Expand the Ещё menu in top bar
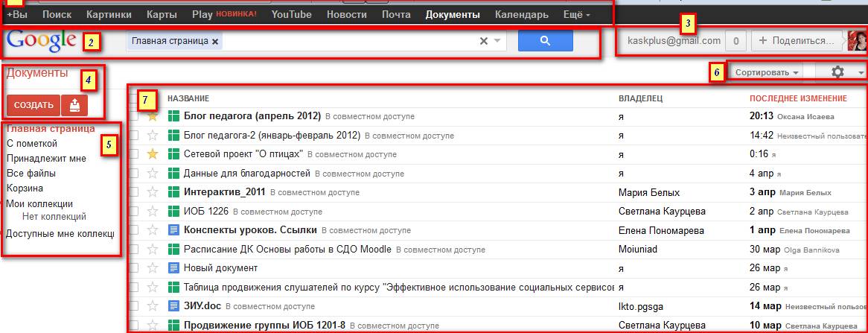This screenshot has width=868, height=333. 576,15
